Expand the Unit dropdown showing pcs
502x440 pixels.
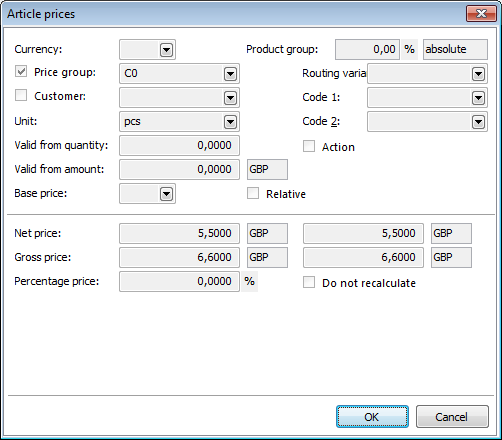(x=230, y=122)
